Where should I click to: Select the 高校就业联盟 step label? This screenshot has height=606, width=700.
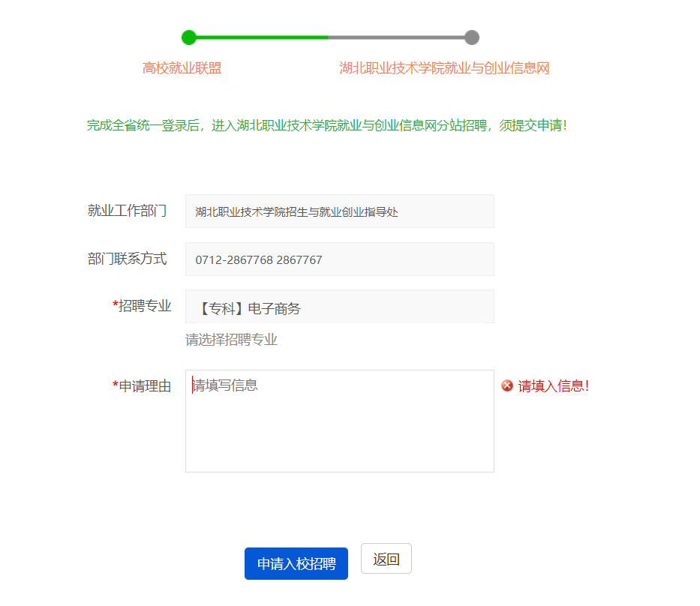pyautogui.click(x=182, y=68)
